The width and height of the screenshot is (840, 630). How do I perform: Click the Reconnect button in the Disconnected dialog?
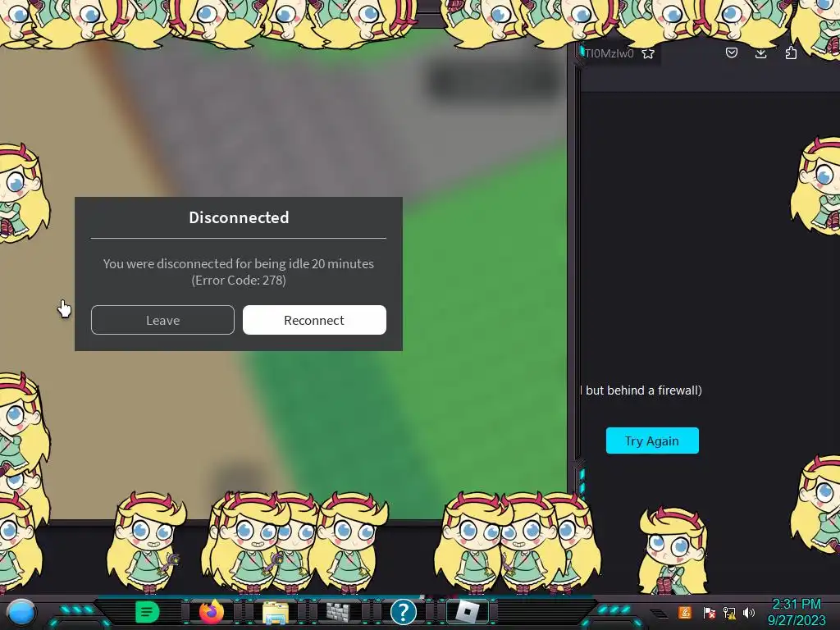point(314,320)
